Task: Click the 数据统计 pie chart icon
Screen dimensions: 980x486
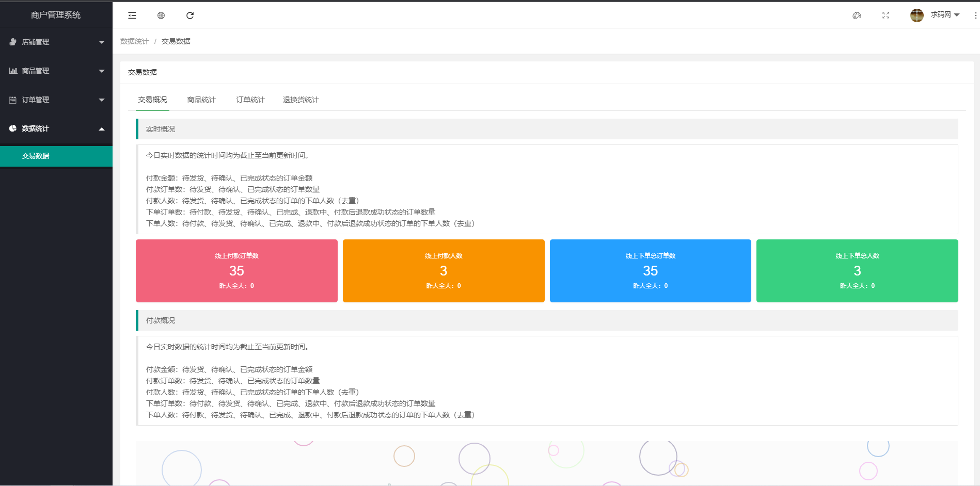Action: [x=13, y=128]
